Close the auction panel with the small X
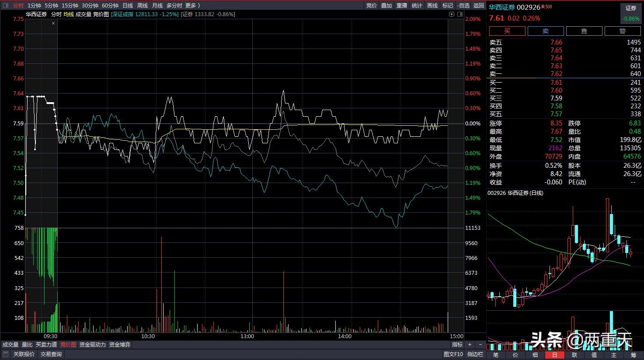The width and height of the screenshot is (644, 360). click(x=53, y=23)
